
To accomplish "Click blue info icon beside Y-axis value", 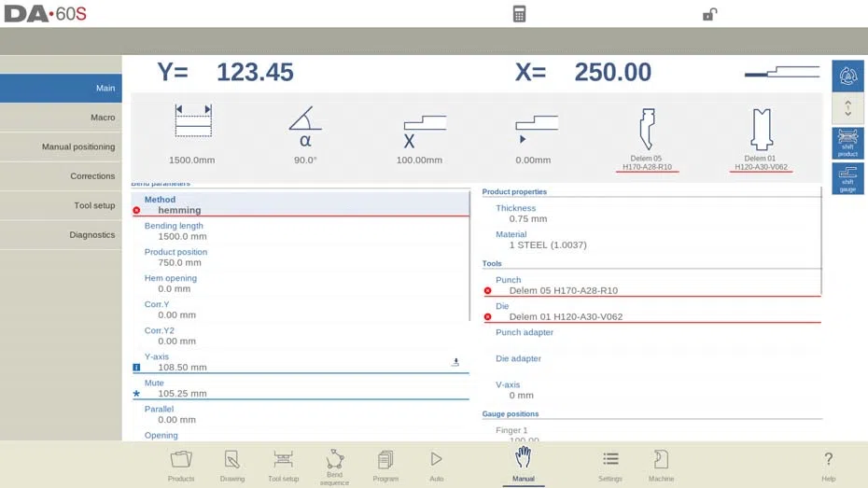I will click(136, 368).
